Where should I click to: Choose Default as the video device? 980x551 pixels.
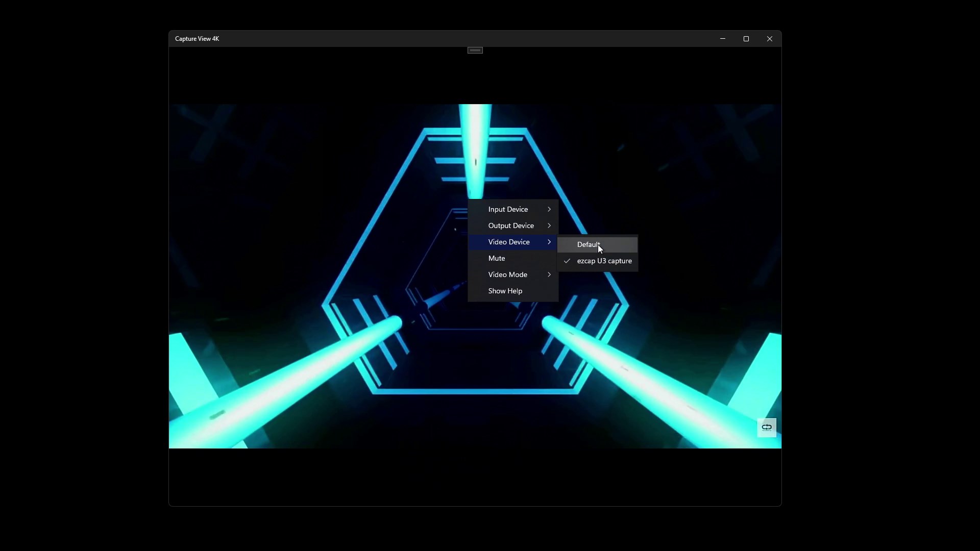click(588, 245)
